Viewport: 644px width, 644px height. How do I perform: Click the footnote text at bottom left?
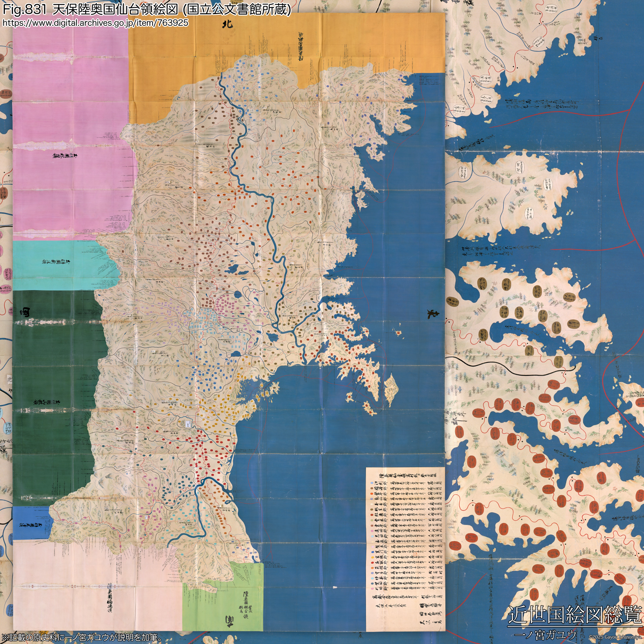click(x=82, y=637)
